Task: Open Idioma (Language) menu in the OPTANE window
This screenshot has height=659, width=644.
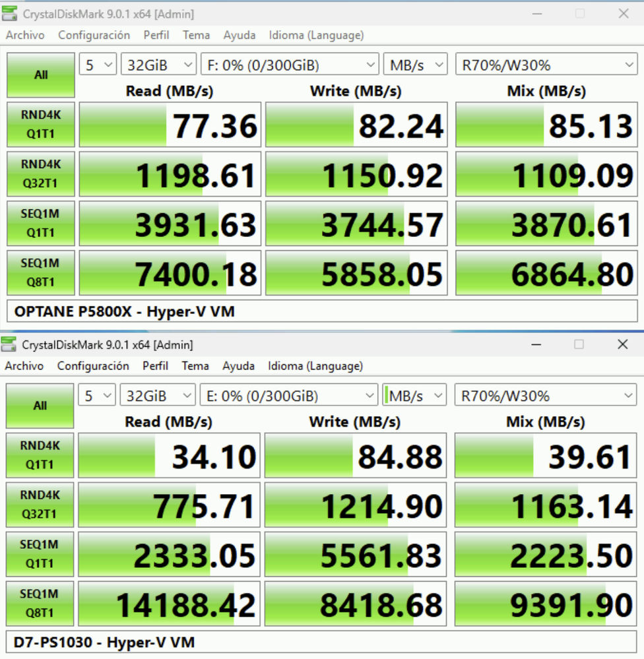Action: pyautogui.click(x=317, y=36)
